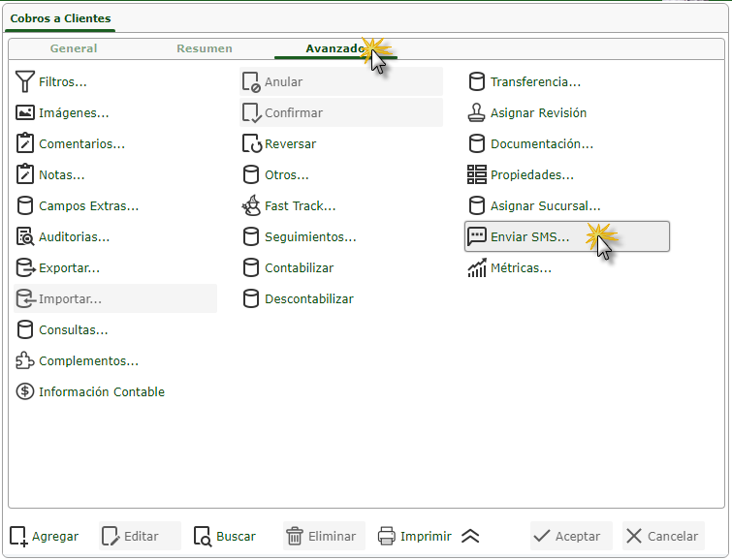Click the Confirmar document check icon

point(252,112)
